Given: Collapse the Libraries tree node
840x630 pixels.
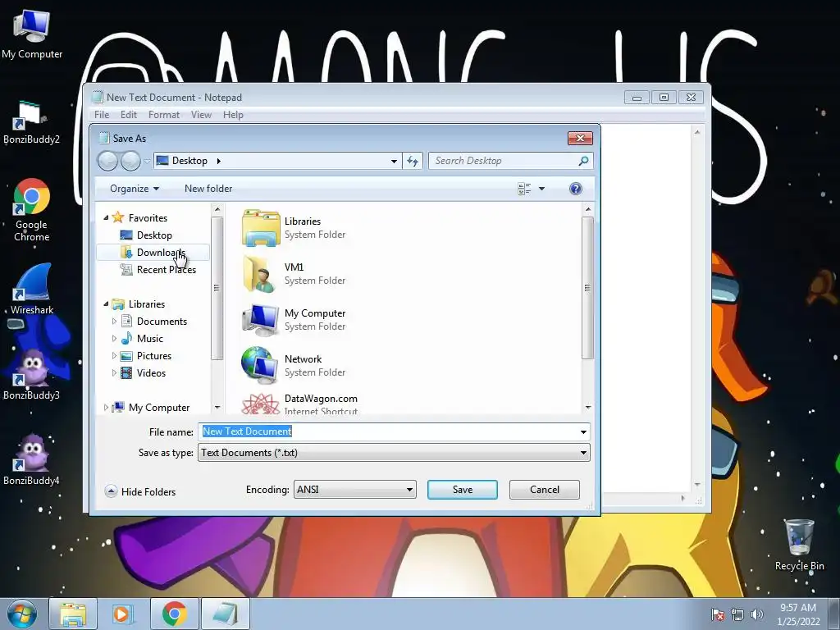Looking at the screenshot, I should point(106,304).
